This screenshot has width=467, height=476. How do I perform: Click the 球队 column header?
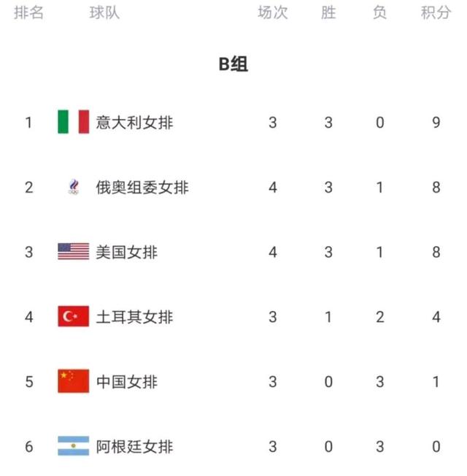coord(104,12)
